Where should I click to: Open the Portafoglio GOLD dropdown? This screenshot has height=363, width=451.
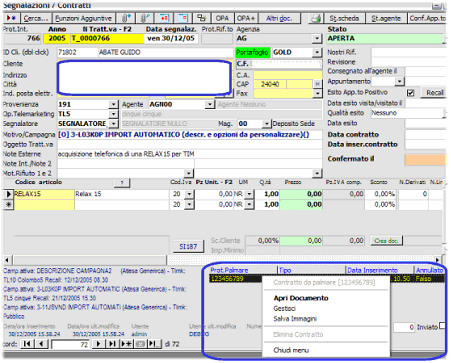click(317, 52)
